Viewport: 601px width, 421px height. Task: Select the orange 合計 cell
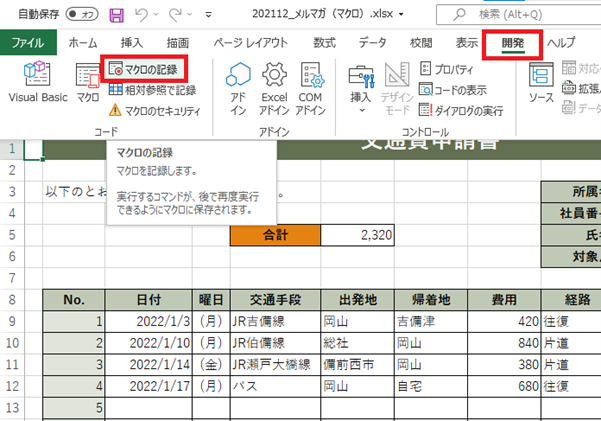coord(275,235)
